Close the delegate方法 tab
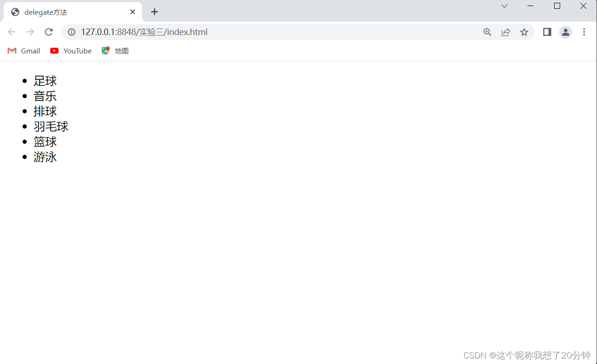Image resolution: width=597 pixels, height=364 pixels. click(133, 12)
